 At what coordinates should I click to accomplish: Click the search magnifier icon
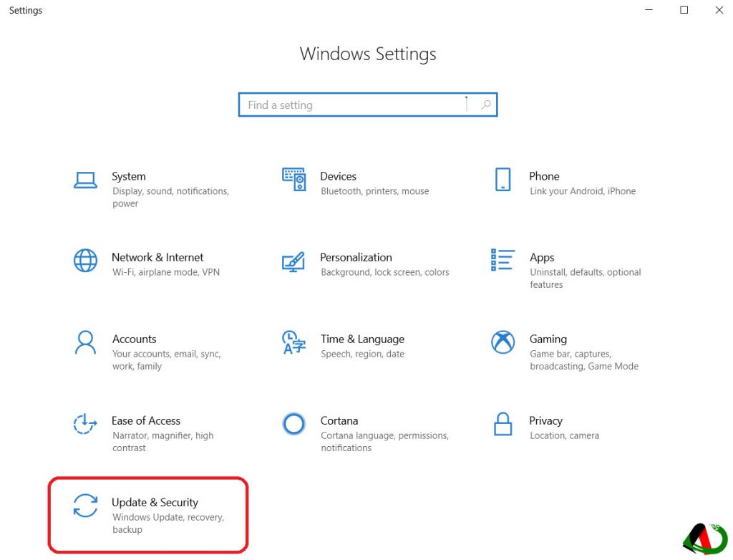pos(487,105)
